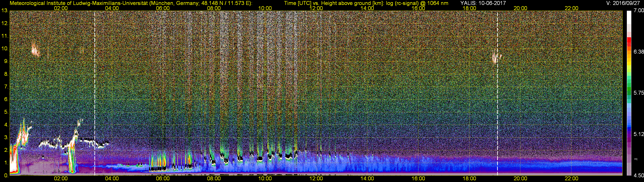Click the 22:00 label on the bottom time axis

(x=571, y=179)
